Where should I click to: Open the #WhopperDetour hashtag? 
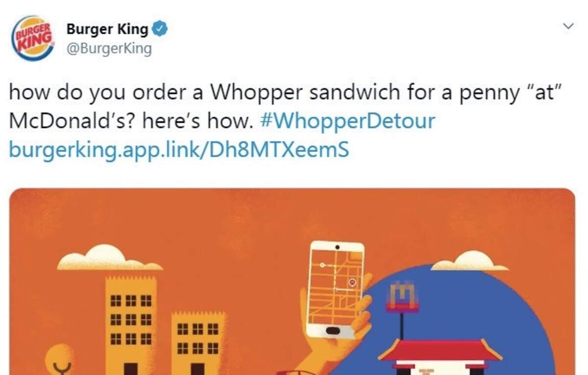tap(348, 121)
